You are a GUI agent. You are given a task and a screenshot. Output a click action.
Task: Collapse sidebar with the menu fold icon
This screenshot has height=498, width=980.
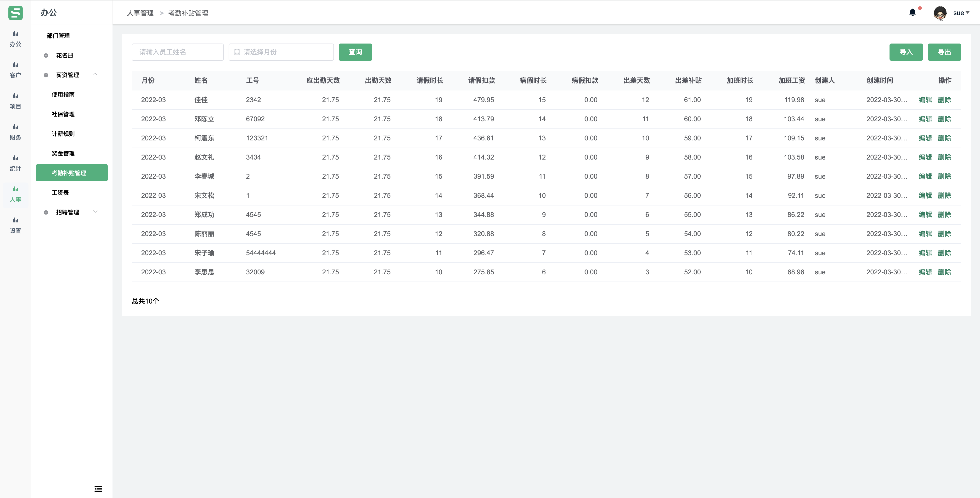point(98,489)
